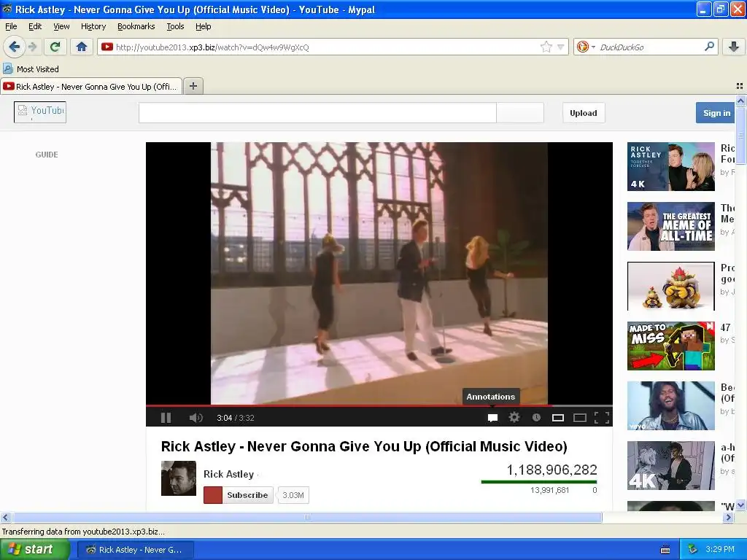The height and width of the screenshot is (560, 747).
Task: Click the horizontal scrollbar left arrow
Action: point(5,517)
